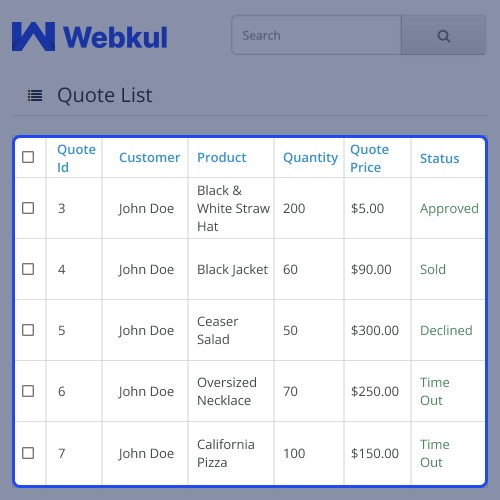
Task: Click the Declined status of quote 5
Action: click(446, 330)
